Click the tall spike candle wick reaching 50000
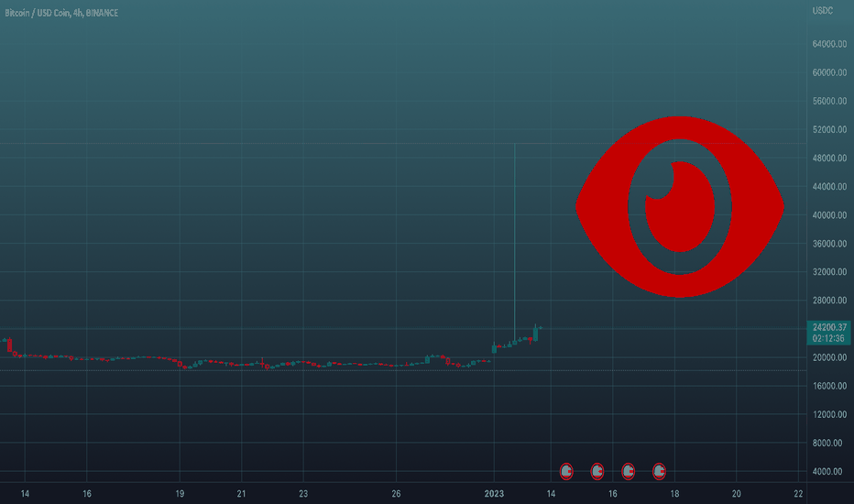Screen dimensions: 854x504 [x=515, y=240]
